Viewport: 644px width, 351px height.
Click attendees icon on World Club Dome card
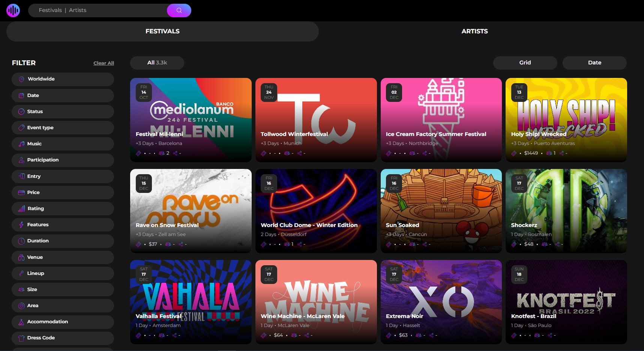pos(287,244)
